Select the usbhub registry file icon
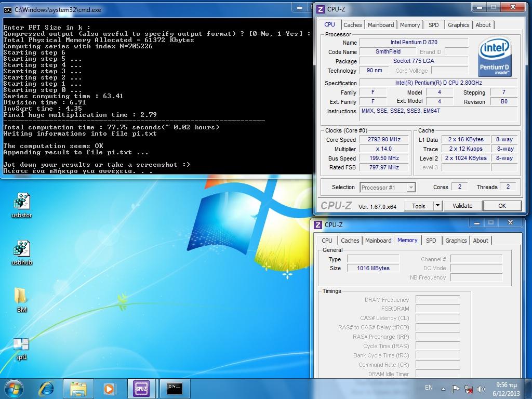The height and width of the screenshot is (399, 532). [x=22, y=252]
